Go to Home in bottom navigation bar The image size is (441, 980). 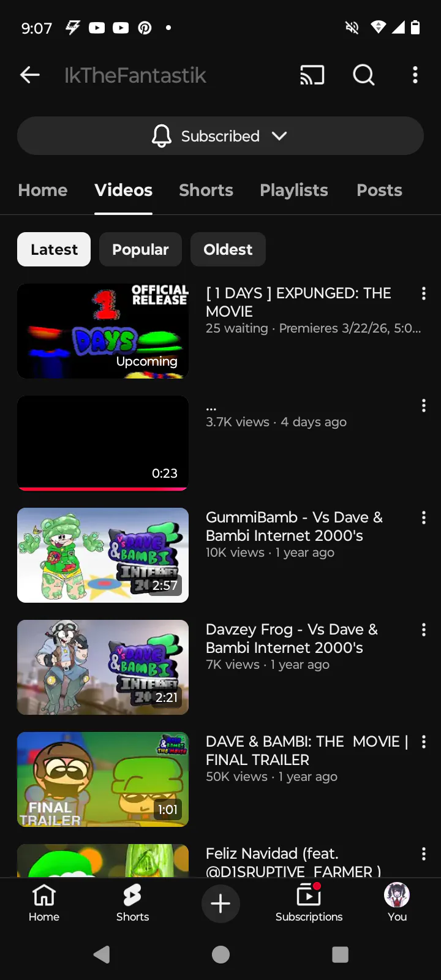tap(44, 903)
